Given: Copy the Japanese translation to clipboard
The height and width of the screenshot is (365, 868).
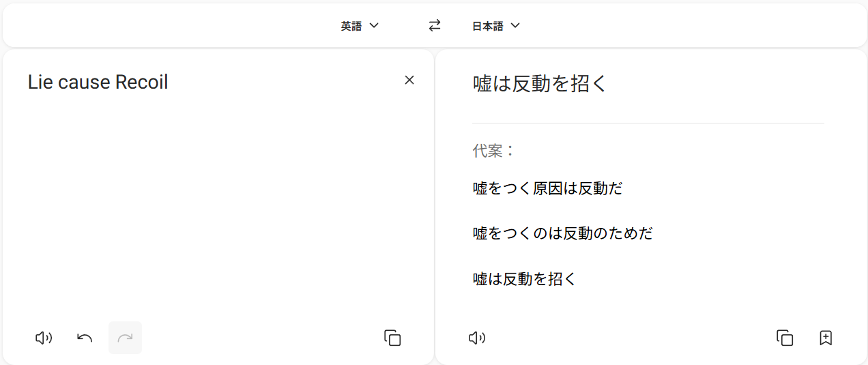Looking at the screenshot, I should pos(785,338).
